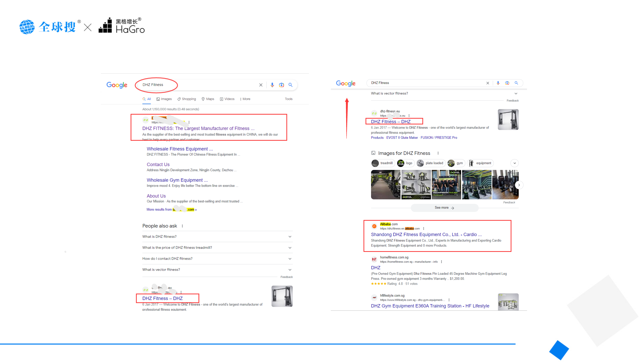The height and width of the screenshot is (362, 644).
Task: Click the Google logo in left search page
Action: pos(117,85)
